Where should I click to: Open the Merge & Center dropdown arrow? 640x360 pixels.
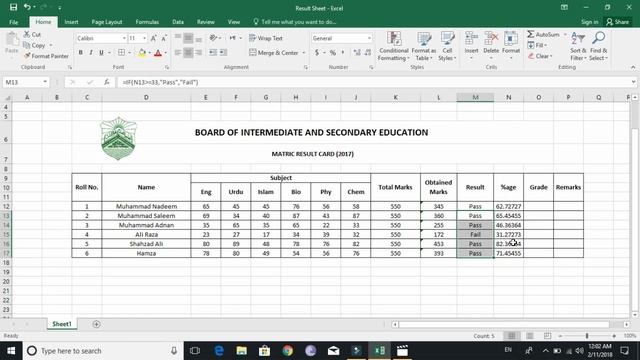point(304,53)
